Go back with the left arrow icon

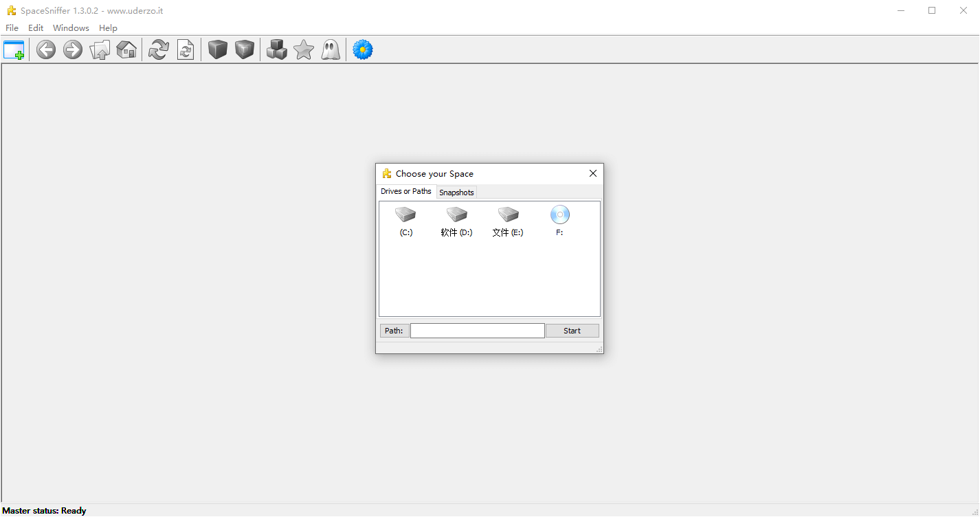click(46, 50)
